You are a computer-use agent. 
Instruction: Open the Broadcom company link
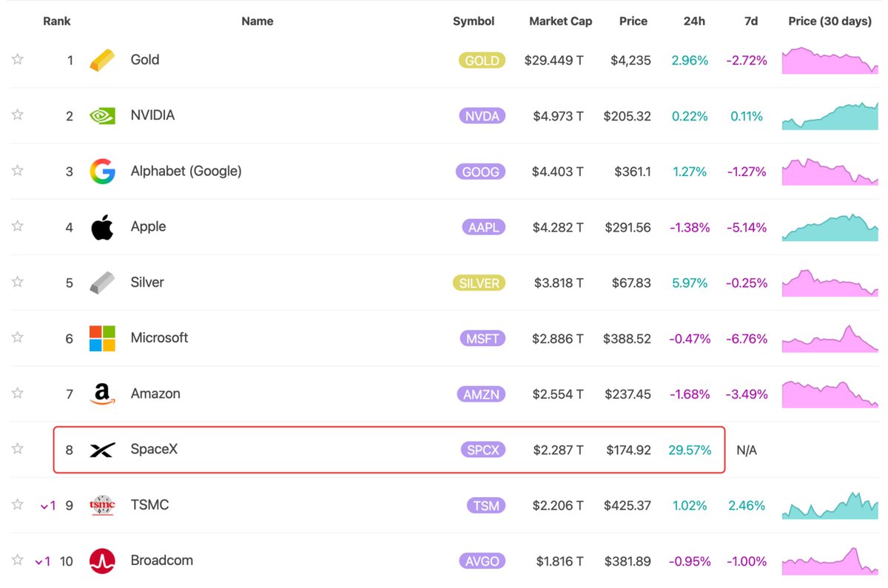tap(162, 561)
